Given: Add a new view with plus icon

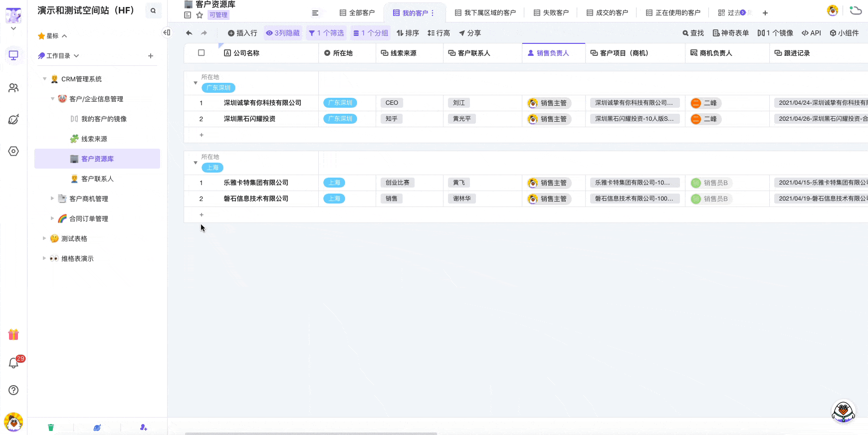Looking at the screenshot, I should click(765, 13).
